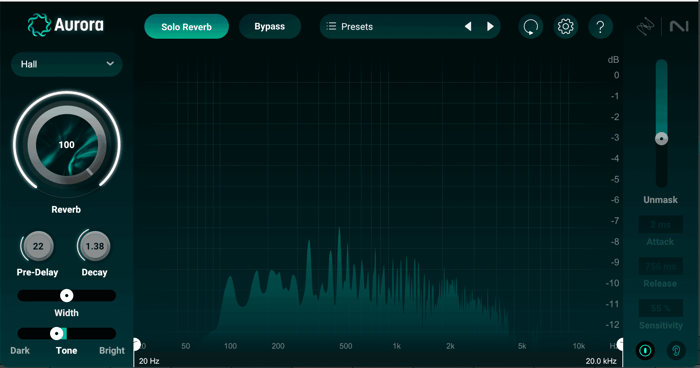Click the 20.0 kHz frequency readout

click(601, 361)
